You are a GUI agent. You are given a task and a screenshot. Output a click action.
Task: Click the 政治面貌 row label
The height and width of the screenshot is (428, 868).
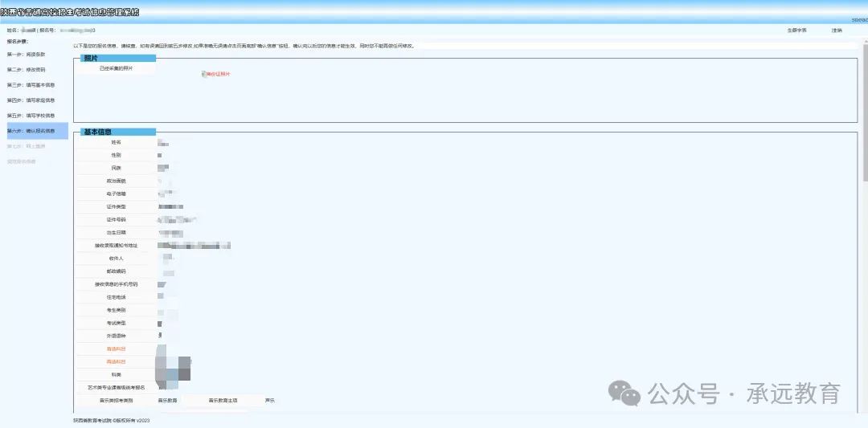[116, 181]
